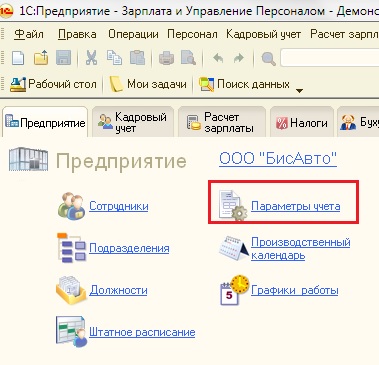
Task: Switch to the Налоги tab
Action: 302,122
